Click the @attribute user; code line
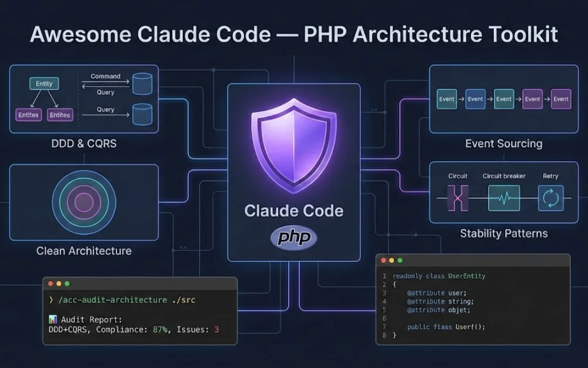The height and width of the screenshot is (368, 588). pyautogui.click(x=437, y=293)
